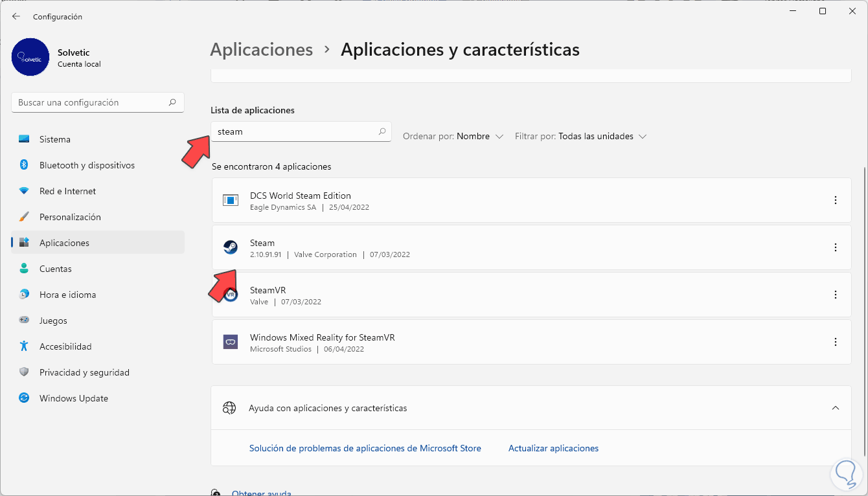Minimize the Configuración window
The image size is (868, 496).
coord(792,12)
